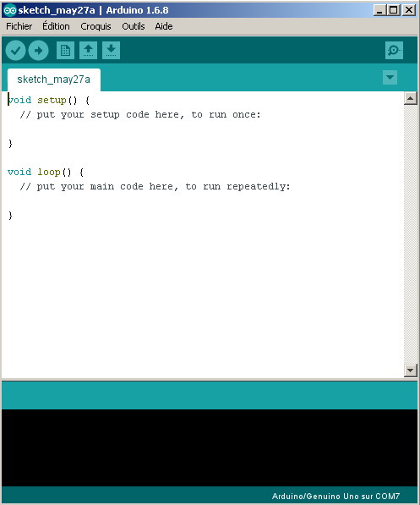Expand the tab options dropdown arrow
The image size is (420, 505).
pyautogui.click(x=390, y=77)
